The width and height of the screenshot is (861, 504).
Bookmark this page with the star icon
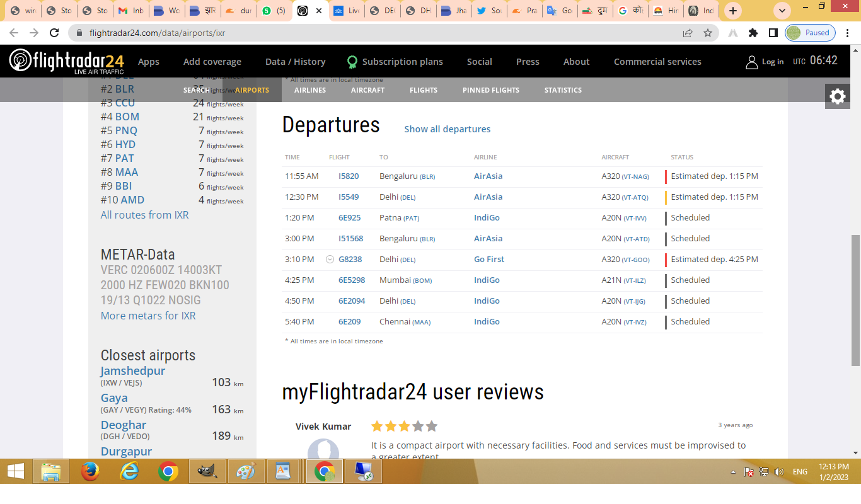pos(708,33)
